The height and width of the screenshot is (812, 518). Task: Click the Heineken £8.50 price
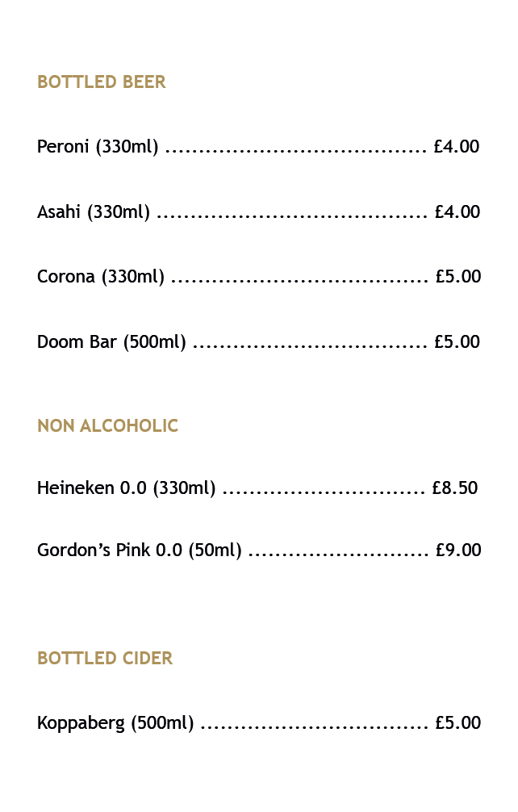click(x=455, y=488)
